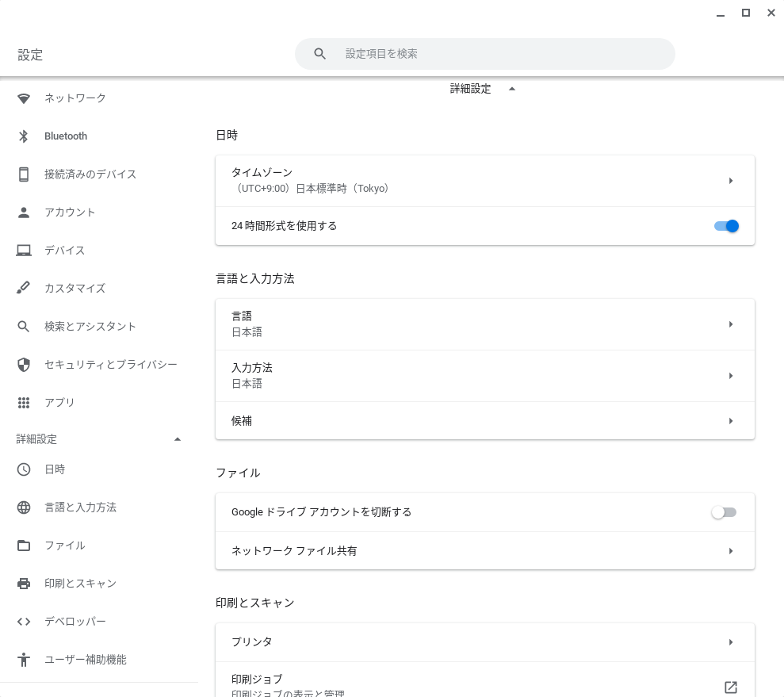Open プリンタ subpage arrow

pyautogui.click(x=731, y=642)
